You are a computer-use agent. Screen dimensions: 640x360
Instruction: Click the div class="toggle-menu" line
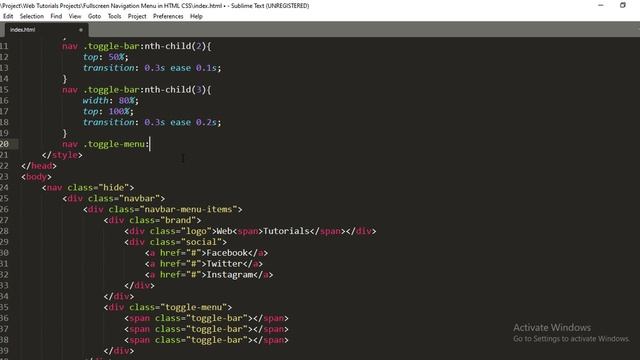coord(168,307)
